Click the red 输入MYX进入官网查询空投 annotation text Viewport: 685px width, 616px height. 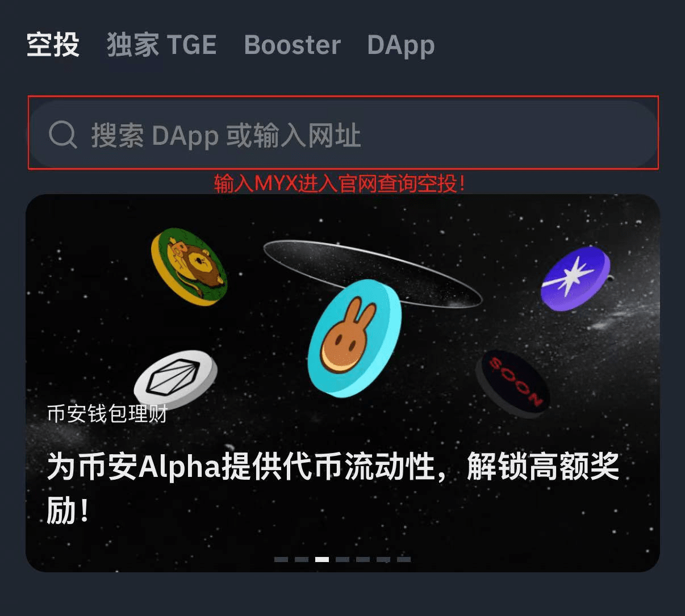[340, 183]
